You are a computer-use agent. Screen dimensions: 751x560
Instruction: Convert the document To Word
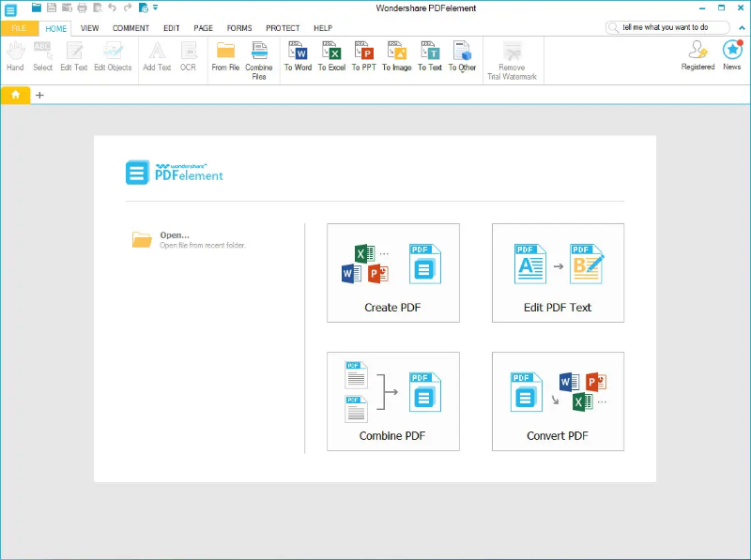tap(298, 58)
